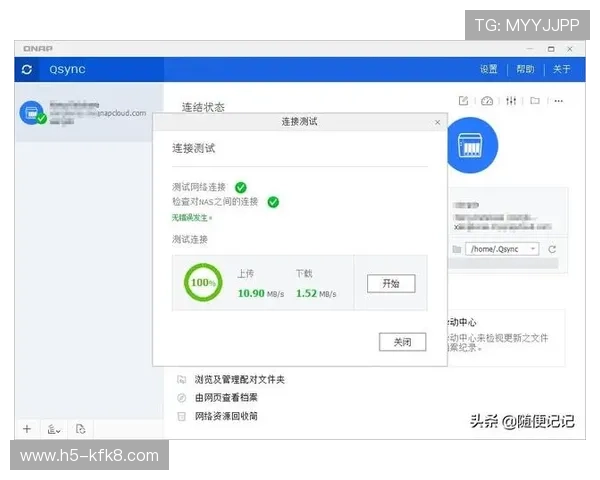Click the blue NAS device icon
The height and width of the screenshot is (480, 600).
(471, 145)
